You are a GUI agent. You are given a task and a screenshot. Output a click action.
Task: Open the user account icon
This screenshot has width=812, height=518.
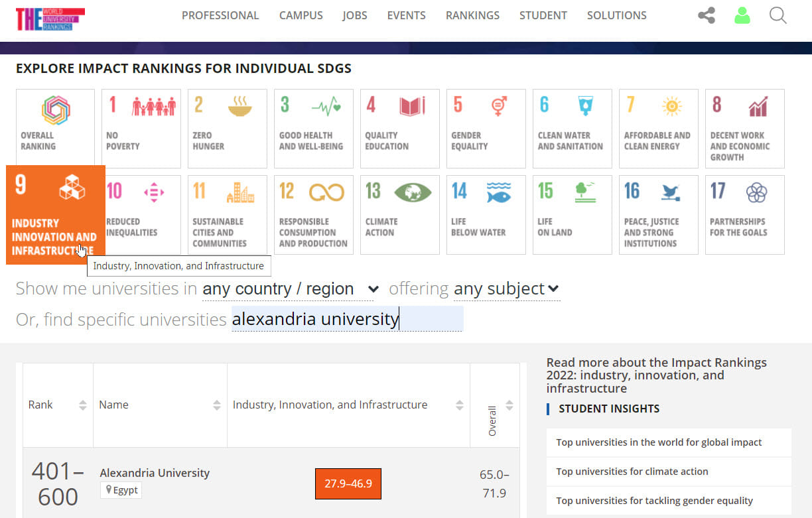pyautogui.click(x=742, y=15)
